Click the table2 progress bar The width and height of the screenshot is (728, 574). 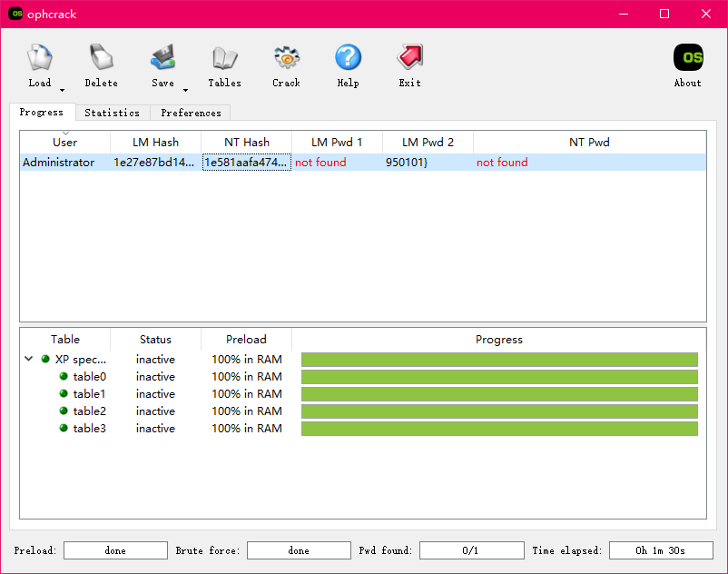click(498, 411)
